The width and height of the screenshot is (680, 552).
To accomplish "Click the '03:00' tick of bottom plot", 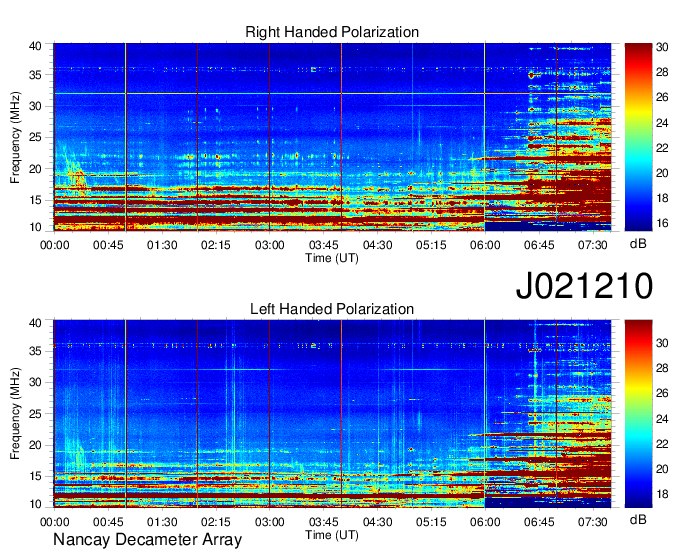I will click(x=270, y=522).
